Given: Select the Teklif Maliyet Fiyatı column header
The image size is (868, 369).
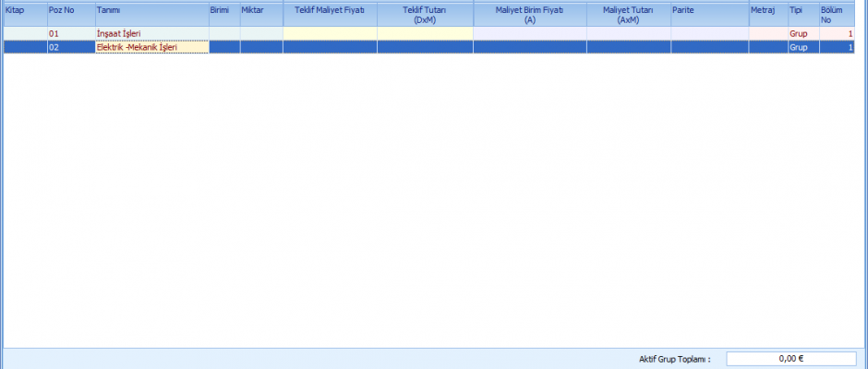Looking at the screenshot, I should click(x=330, y=14).
